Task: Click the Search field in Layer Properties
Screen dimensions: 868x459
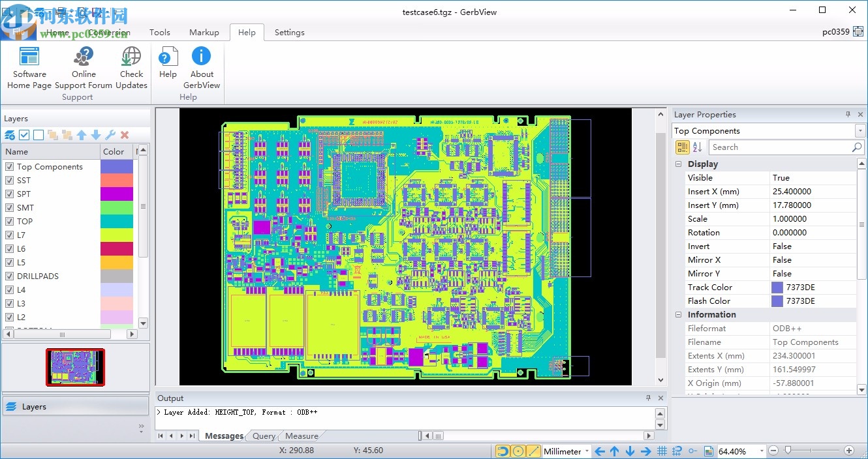Action: click(780, 147)
